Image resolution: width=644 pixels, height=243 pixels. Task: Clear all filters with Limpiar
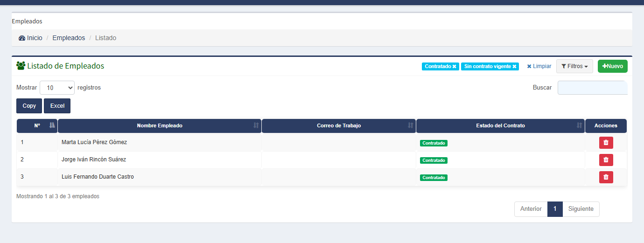coord(539,66)
